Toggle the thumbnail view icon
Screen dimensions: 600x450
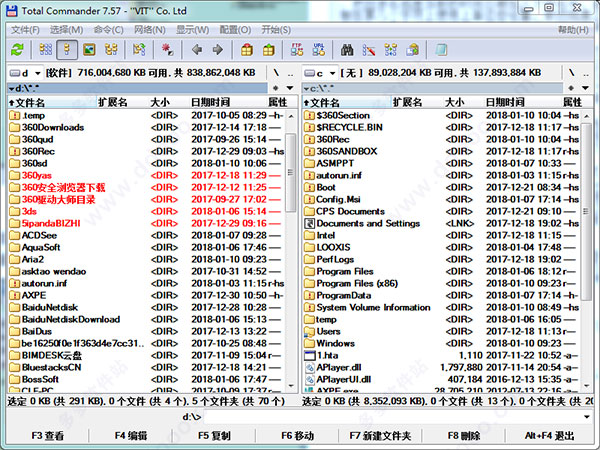tap(89, 49)
